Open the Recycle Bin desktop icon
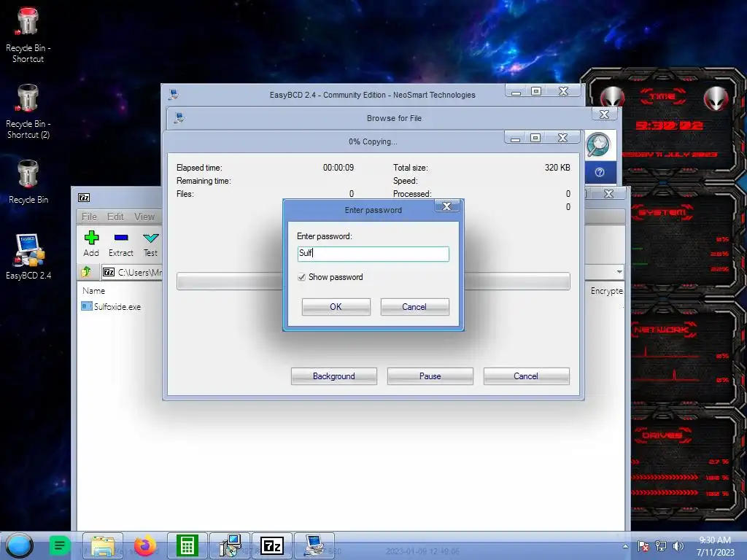 28,182
